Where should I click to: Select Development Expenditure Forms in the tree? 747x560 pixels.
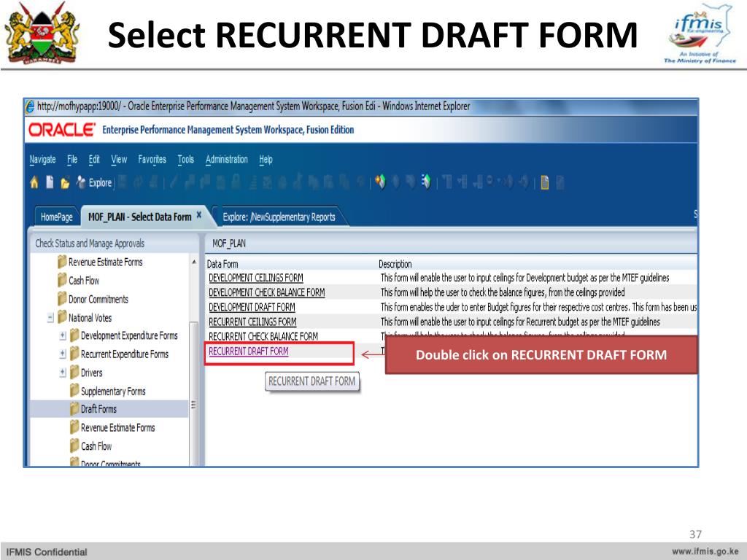click(x=129, y=335)
